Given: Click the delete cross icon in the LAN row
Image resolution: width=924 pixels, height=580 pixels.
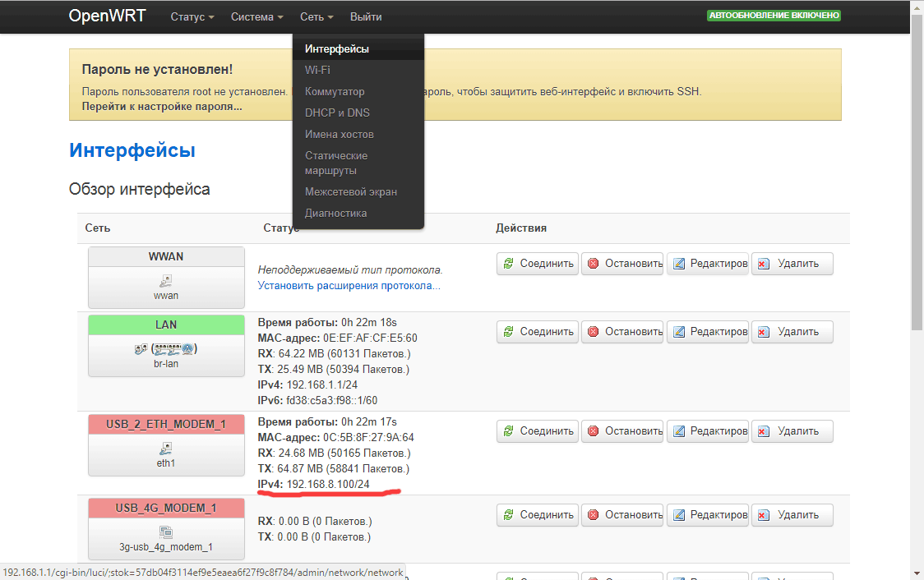Looking at the screenshot, I should [x=763, y=332].
